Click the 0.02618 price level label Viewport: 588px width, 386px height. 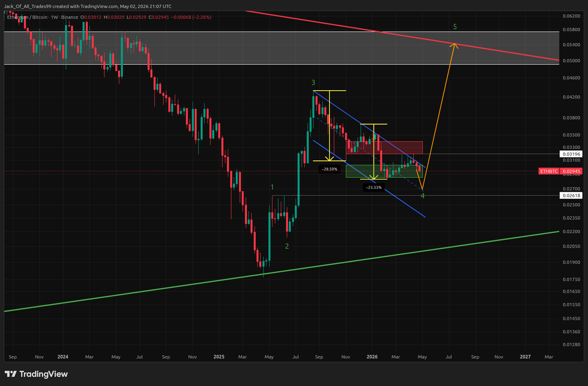pyautogui.click(x=571, y=195)
